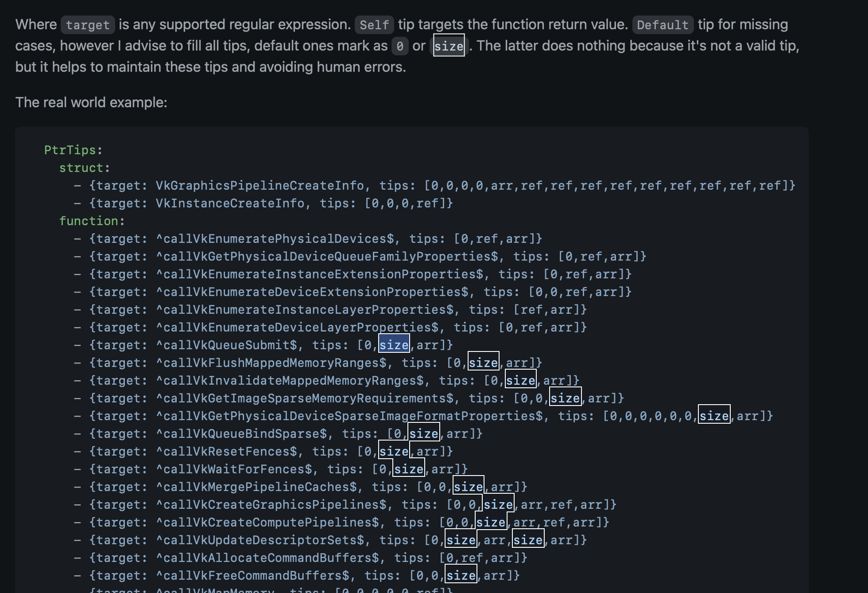Click VkInstanceCreateInfo target name
868x593 pixels.
coord(230,203)
